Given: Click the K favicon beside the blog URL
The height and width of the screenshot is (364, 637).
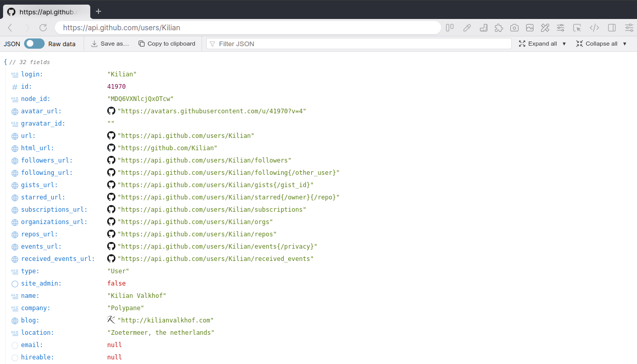Looking at the screenshot, I should pyautogui.click(x=111, y=320).
